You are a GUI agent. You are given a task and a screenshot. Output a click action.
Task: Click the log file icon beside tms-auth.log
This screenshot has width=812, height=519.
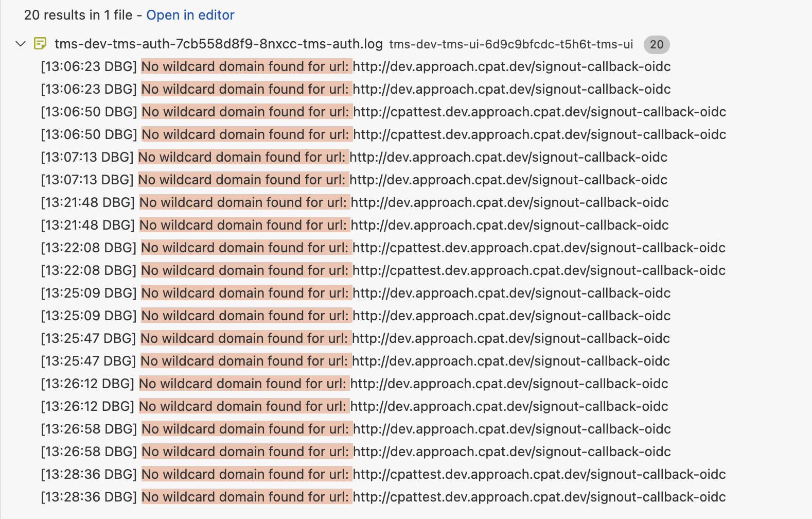40,44
